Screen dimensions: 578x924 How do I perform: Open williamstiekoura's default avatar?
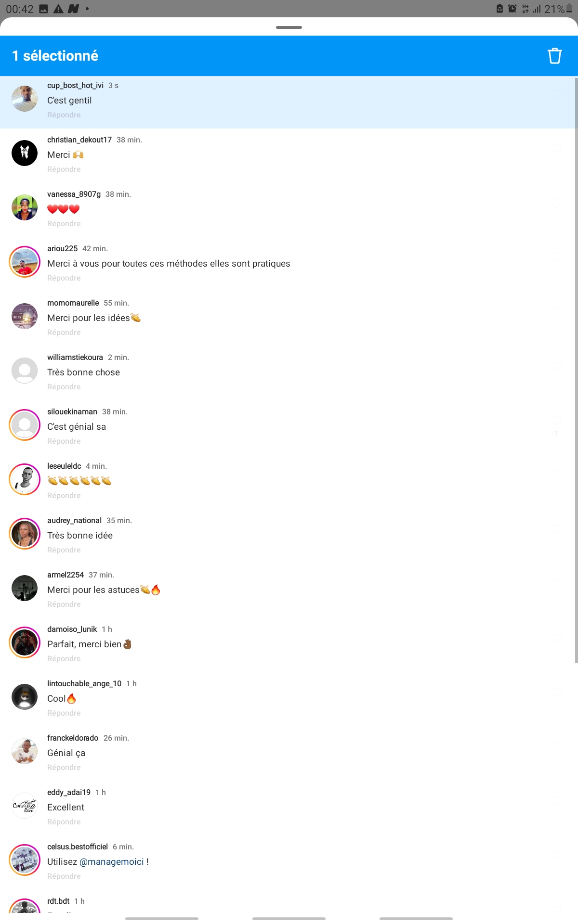coord(25,371)
